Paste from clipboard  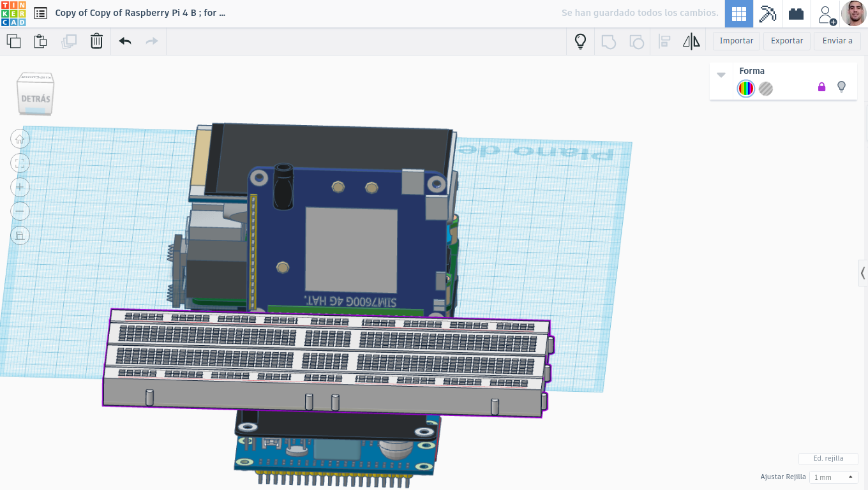(40, 41)
